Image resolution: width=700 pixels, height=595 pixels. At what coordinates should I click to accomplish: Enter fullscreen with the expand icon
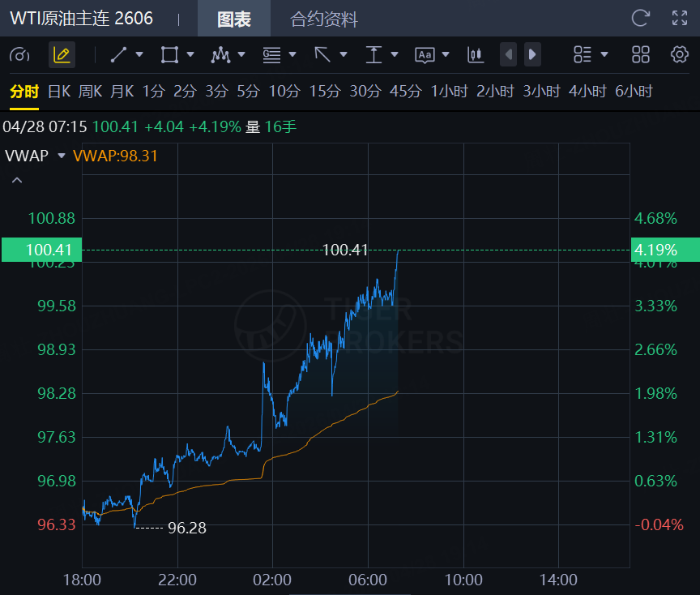pos(680,19)
